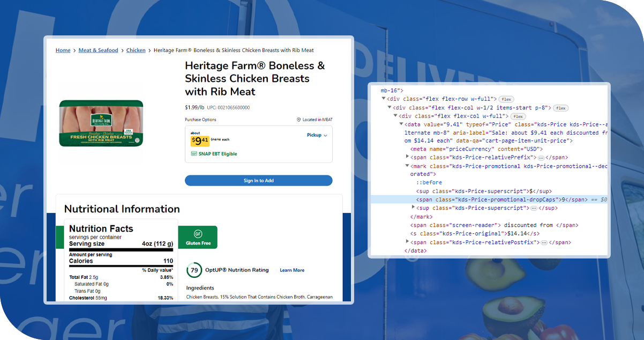Image resolution: width=644 pixels, height=340 pixels.
Task: Go to Meat & Seafood breadcrumb
Action: [x=98, y=50]
